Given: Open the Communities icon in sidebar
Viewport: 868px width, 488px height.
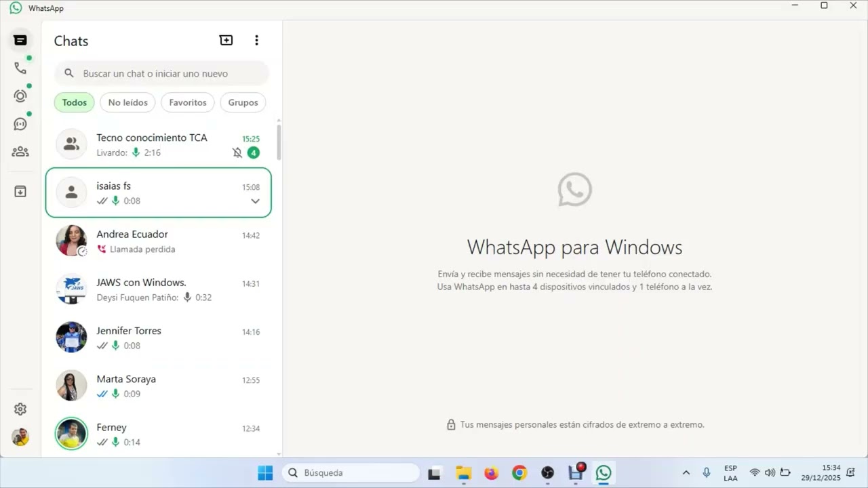Looking at the screenshot, I should point(20,152).
